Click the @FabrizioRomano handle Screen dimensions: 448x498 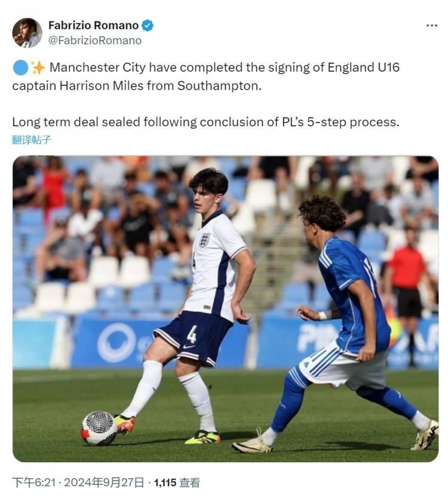(x=94, y=41)
